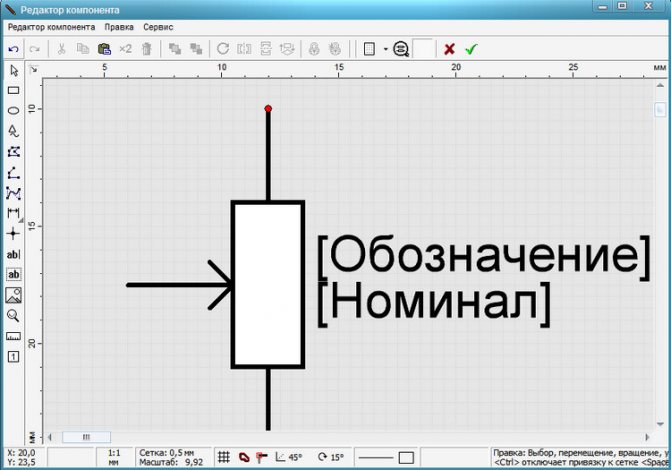
Task: Choose the rectangle drawing tool
Action: coord(14,90)
